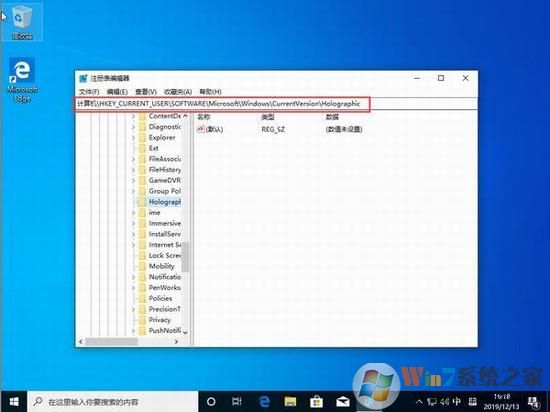Expand the FileAssoci tree node
550x412 pixels.
coord(133,159)
